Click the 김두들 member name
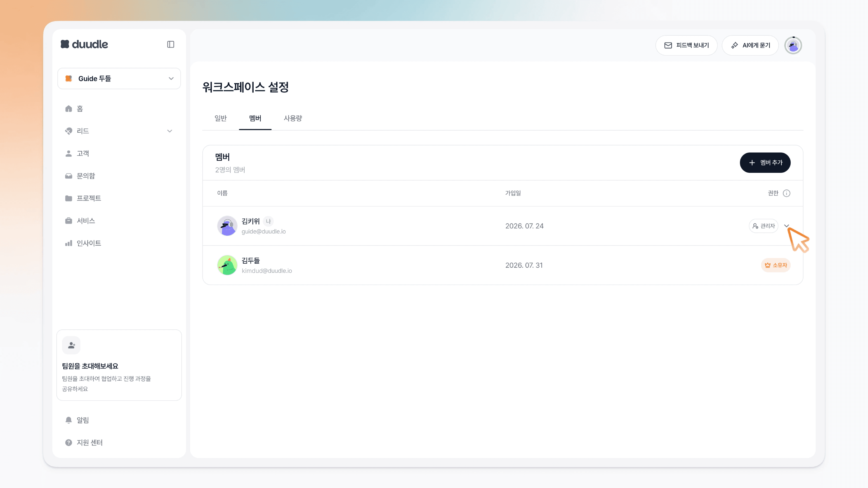The image size is (868, 488). pos(250,261)
